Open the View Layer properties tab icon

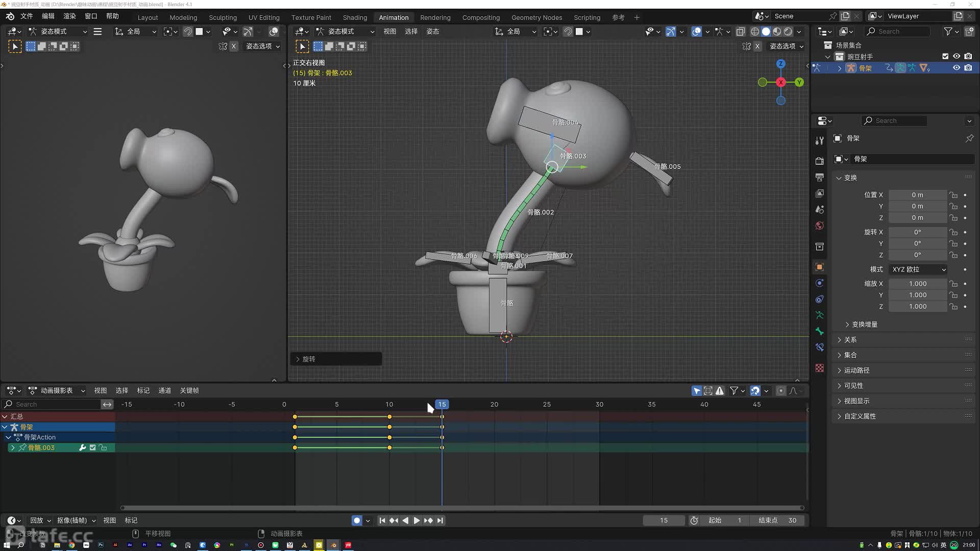819,193
